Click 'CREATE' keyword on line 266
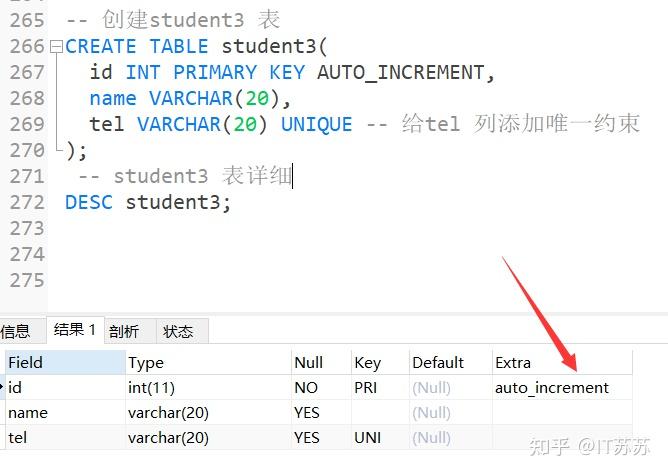The height and width of the screenshot is (475, 668). (x=101, y=46)
